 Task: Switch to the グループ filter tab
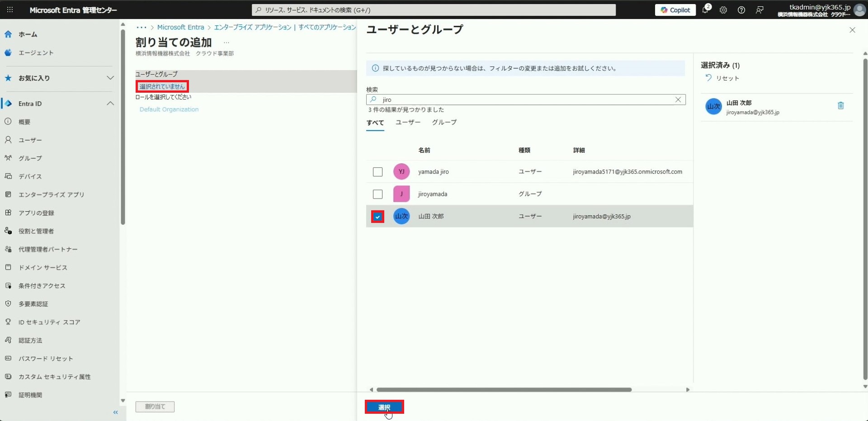point(444,123)
